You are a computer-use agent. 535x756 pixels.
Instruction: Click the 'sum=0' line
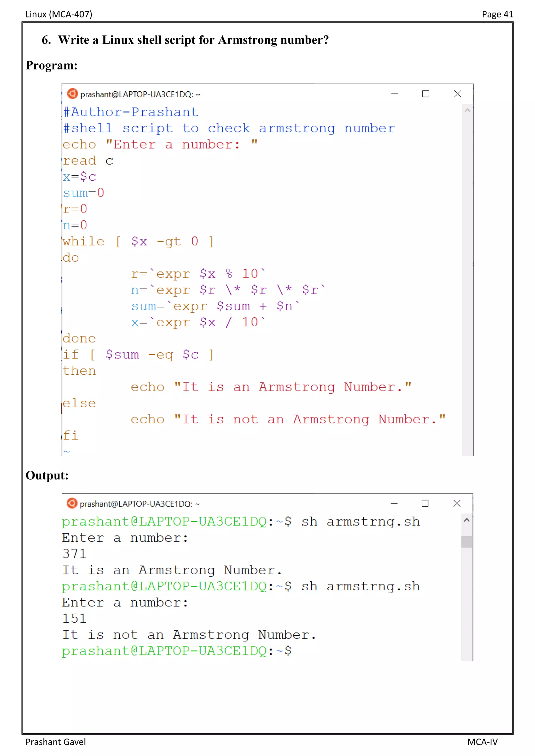pos(84,193)
